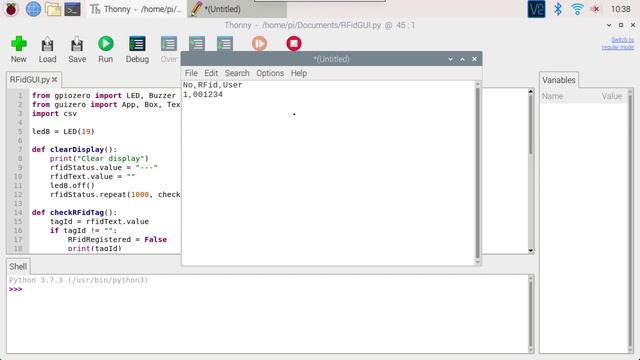This screenshot has width=640, height=360.
Task: Launch the web browser globe icon
Action: [x=33, y=9]
